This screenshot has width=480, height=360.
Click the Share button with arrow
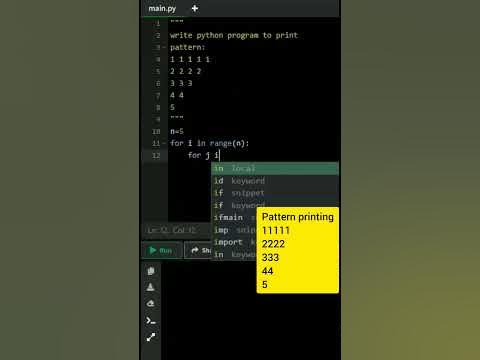pyautogui.click(x=199, y=250)
